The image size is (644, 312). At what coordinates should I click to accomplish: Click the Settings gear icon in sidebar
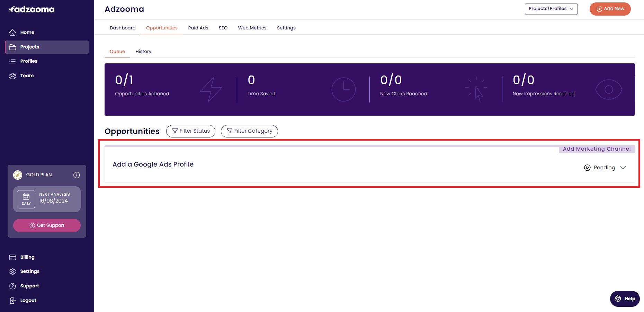12,271
